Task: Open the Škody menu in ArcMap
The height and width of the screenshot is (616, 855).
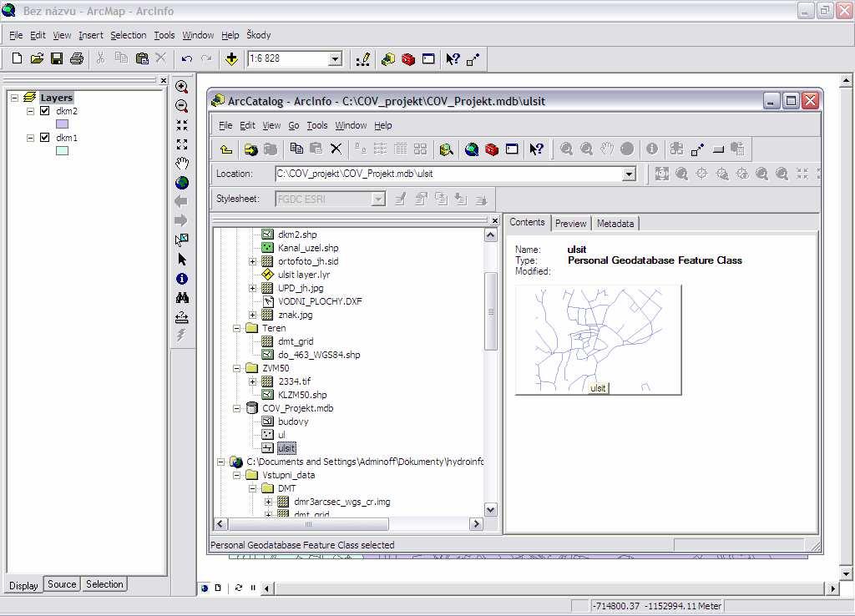Action: point(259,35)
